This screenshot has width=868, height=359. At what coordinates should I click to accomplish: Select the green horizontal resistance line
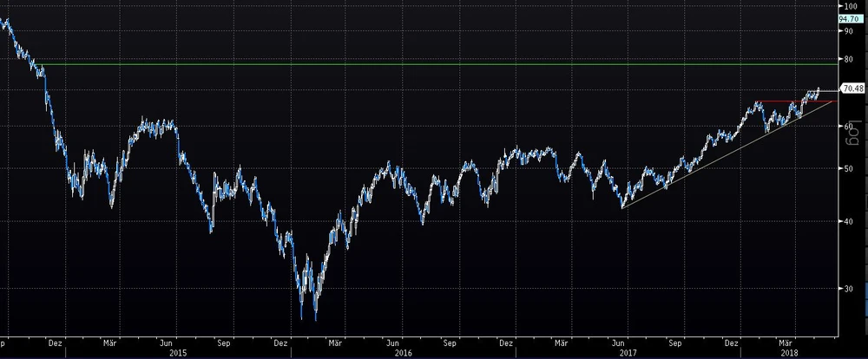[434, 65]
